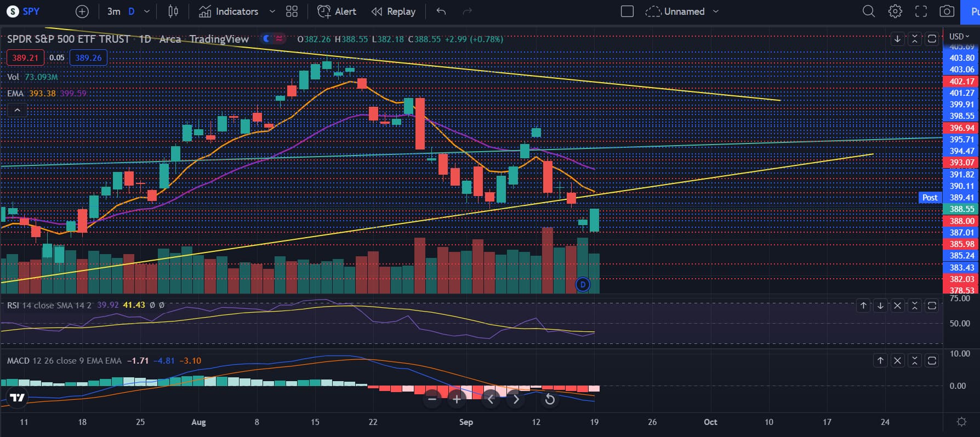Toggle the post-market moon session icon

coord(267,39)
